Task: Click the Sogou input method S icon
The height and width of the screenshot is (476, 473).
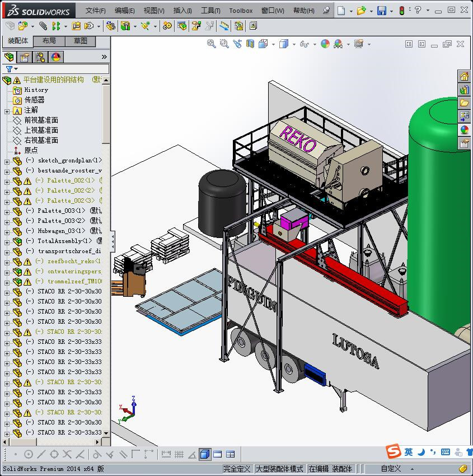Action: [394, 451]
